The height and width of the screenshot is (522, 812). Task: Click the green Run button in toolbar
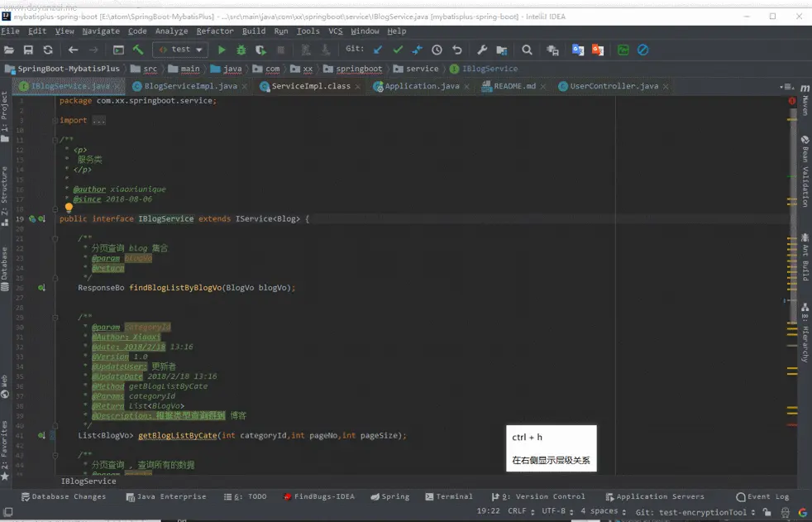(x=222, y=50)
